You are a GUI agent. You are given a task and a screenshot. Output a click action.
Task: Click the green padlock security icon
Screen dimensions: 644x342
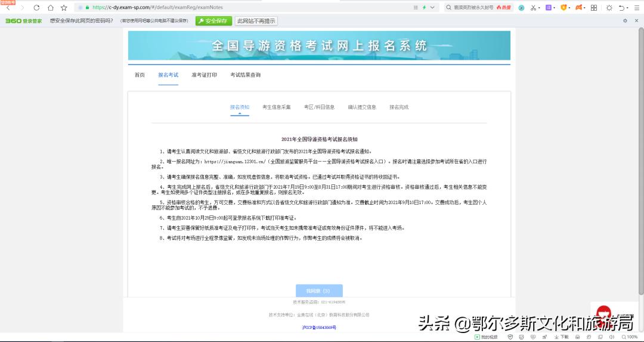(x=87, y=7)
